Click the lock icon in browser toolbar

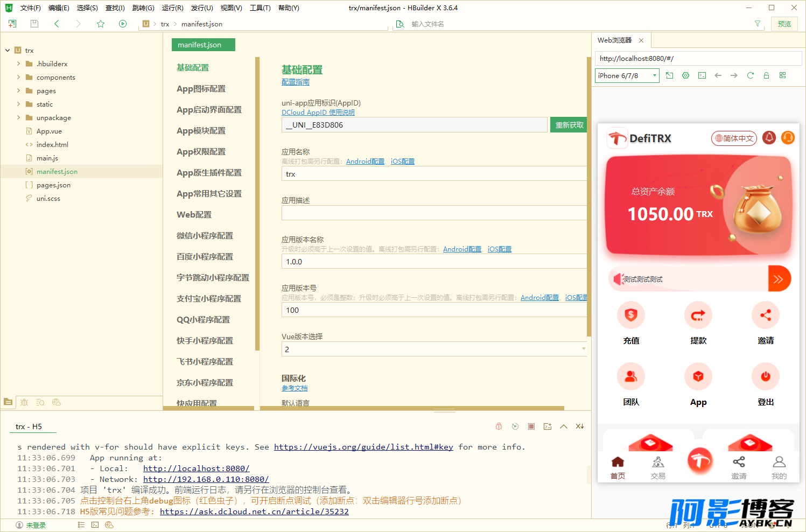click(x=766, y=75)
